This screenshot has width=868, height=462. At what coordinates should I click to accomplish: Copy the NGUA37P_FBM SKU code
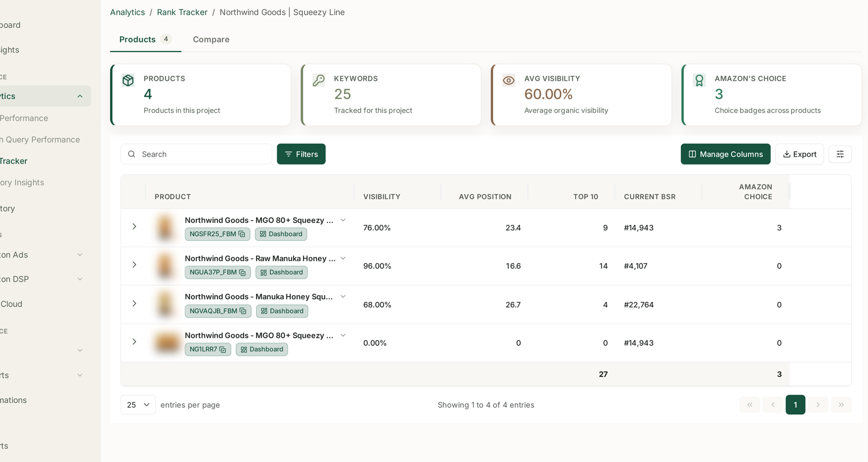(x=242, y=272)
